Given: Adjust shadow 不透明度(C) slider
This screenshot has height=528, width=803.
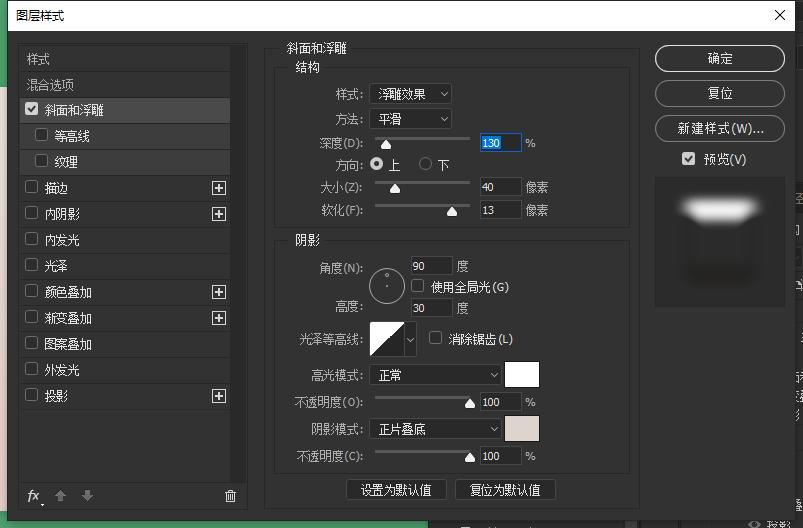Looking at the screenshot, I should coord(470,457).
